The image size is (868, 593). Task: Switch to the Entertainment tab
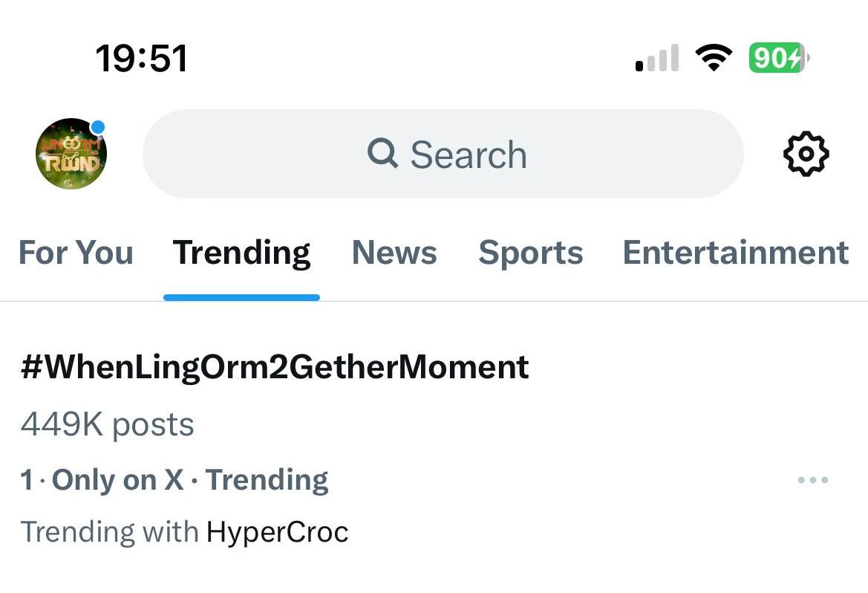click(735, 253)
